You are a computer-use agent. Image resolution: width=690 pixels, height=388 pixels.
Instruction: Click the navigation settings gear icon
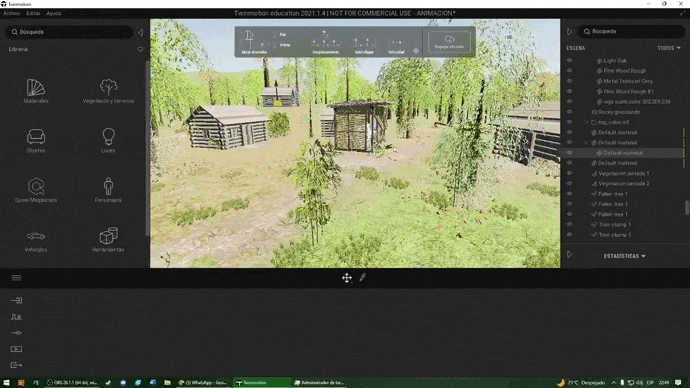click(x=416, y=51)
